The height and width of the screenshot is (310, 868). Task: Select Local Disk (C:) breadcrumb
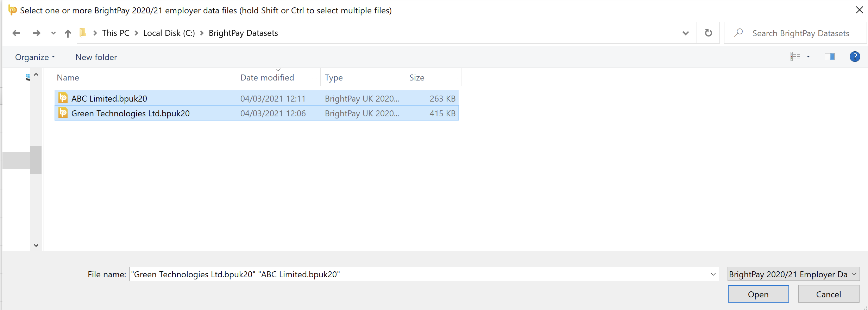169,33
